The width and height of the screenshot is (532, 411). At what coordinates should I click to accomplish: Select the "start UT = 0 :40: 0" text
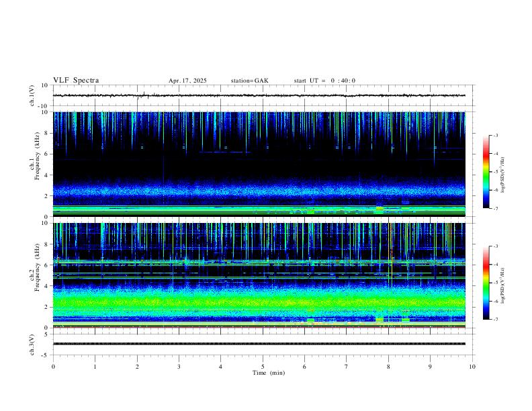coord(324,81)
